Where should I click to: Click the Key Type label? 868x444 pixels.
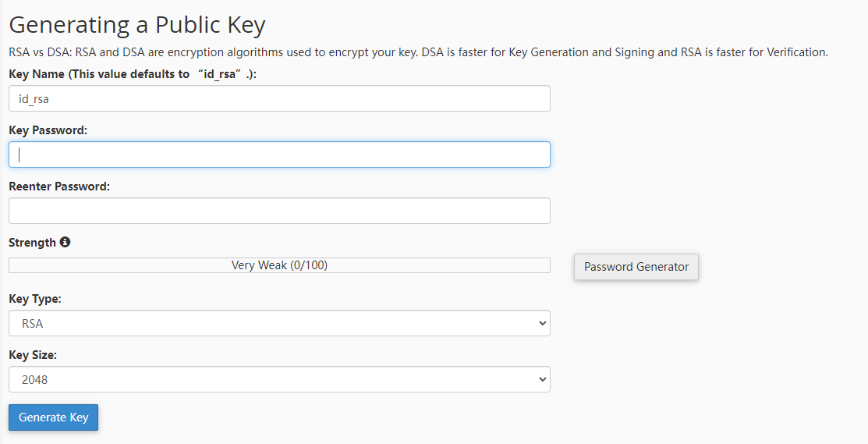(35, 299)
